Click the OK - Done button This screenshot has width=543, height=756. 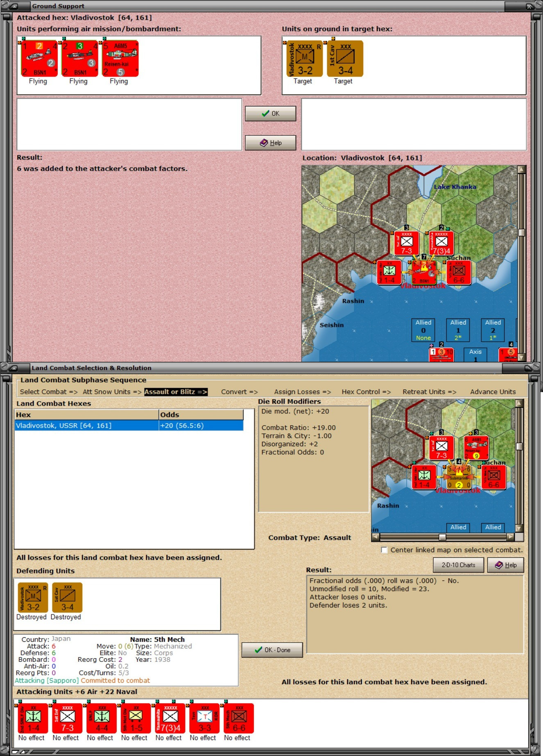[x=272, y=650]
